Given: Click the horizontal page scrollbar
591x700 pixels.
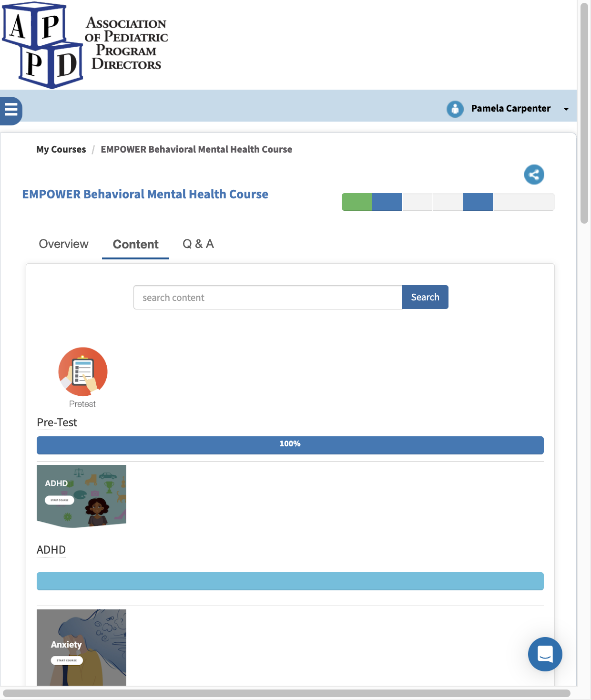Looking at the screenshot, I should pyautogui.click(x=286, y=693).
